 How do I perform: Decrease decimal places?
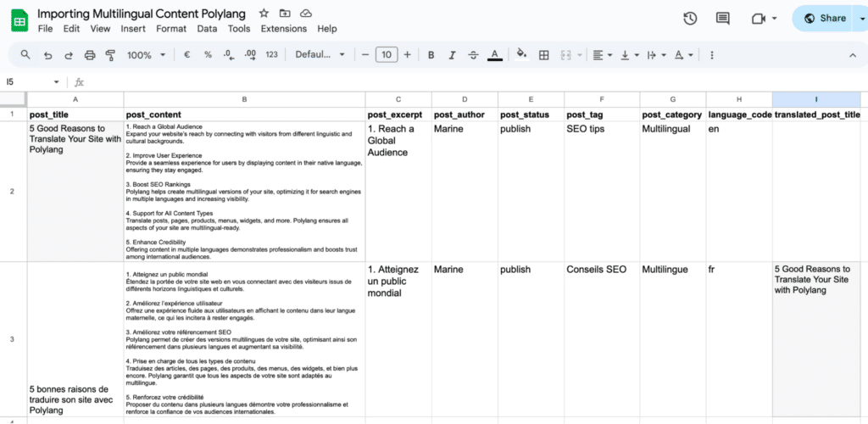coord(227,55)
